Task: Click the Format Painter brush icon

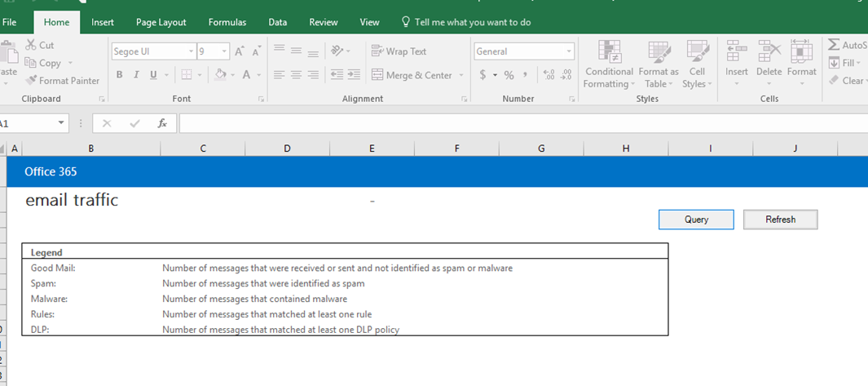Action: click(32, 81)
